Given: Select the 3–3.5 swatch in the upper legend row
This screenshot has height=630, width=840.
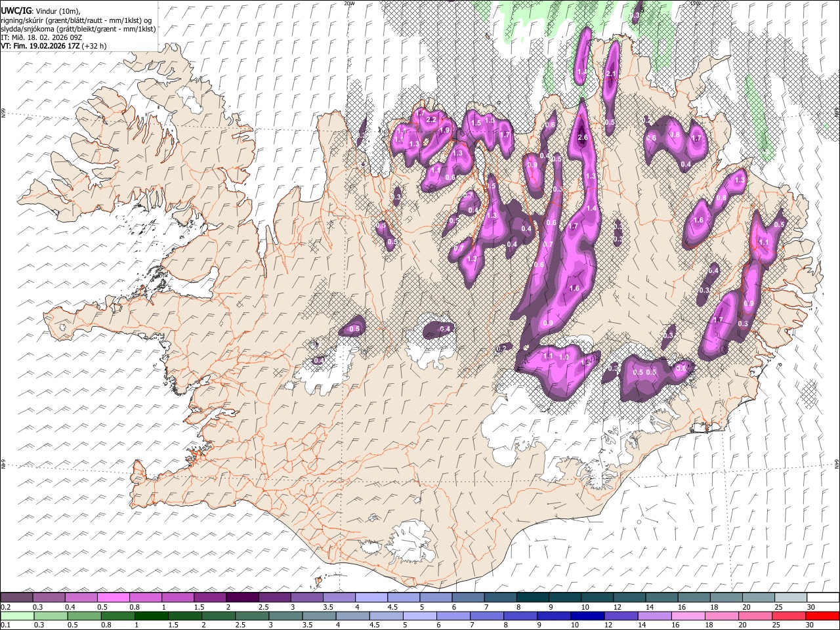Looking at the screenshot, I should [306, 597].
